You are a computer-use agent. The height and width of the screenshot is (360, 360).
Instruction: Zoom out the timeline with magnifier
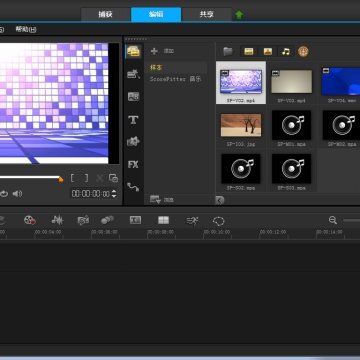tap(333, 220)
